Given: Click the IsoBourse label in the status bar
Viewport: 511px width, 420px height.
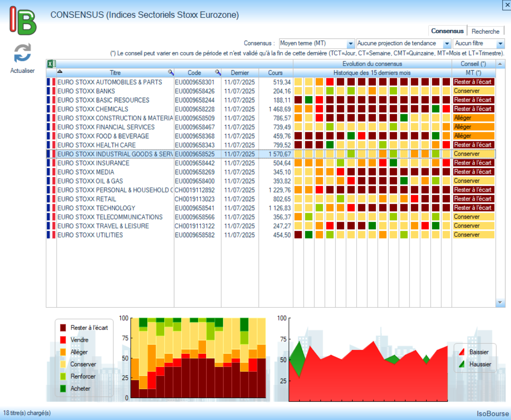Looking at the screenshot, I should click(x=493, y=413).
